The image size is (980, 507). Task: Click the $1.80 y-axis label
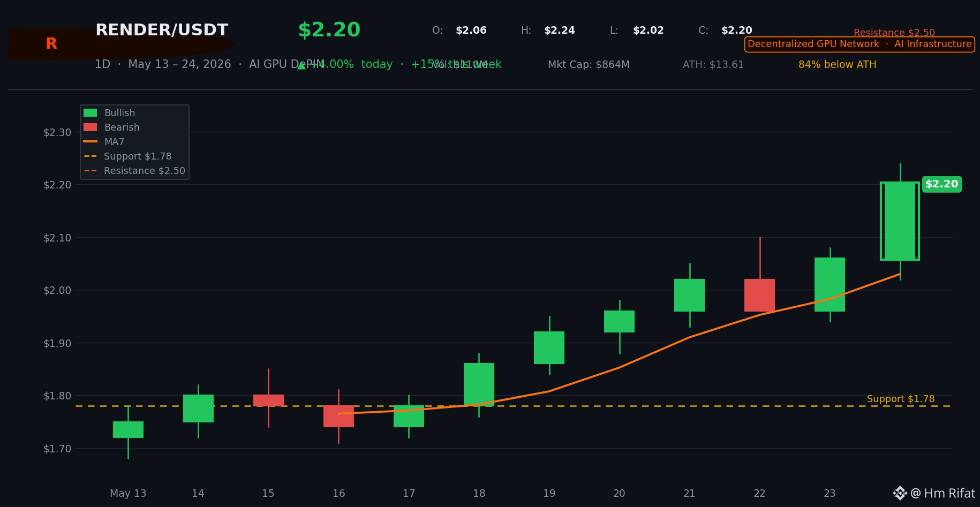click(x=57, y=396)
